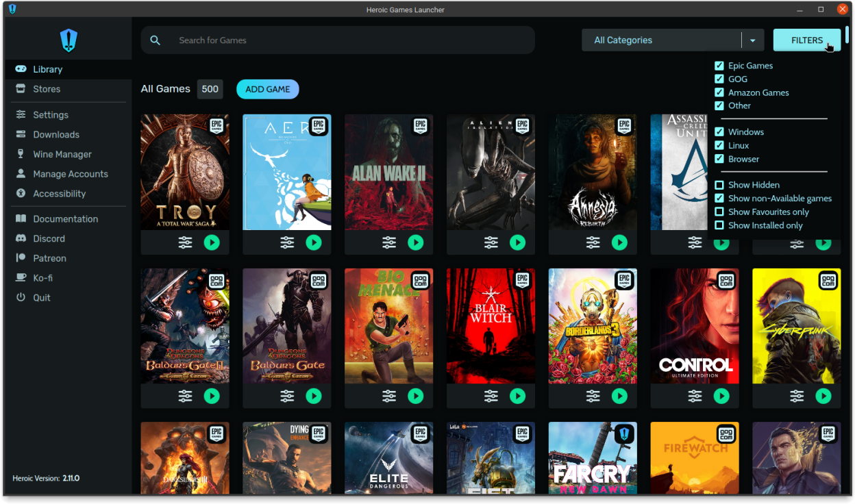Viewport: 855px width, 504px height.
Task: Open settings sliders icon under Control cover
Action: pos(695,396)
